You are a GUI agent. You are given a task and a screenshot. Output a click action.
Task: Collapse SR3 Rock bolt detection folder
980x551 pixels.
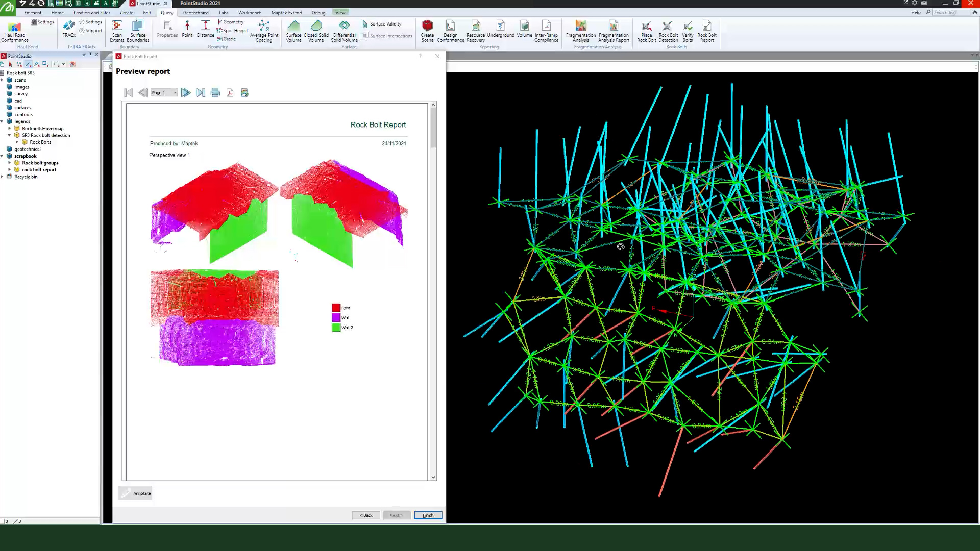click(x=10, y=135)
